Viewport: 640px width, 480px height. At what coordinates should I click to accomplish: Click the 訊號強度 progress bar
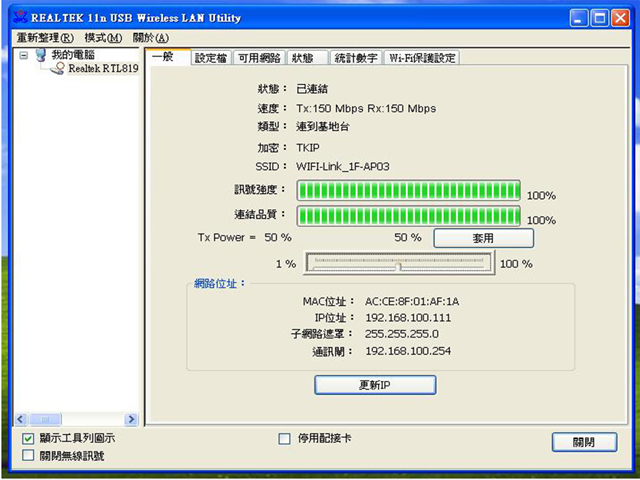tap(408, 190)
